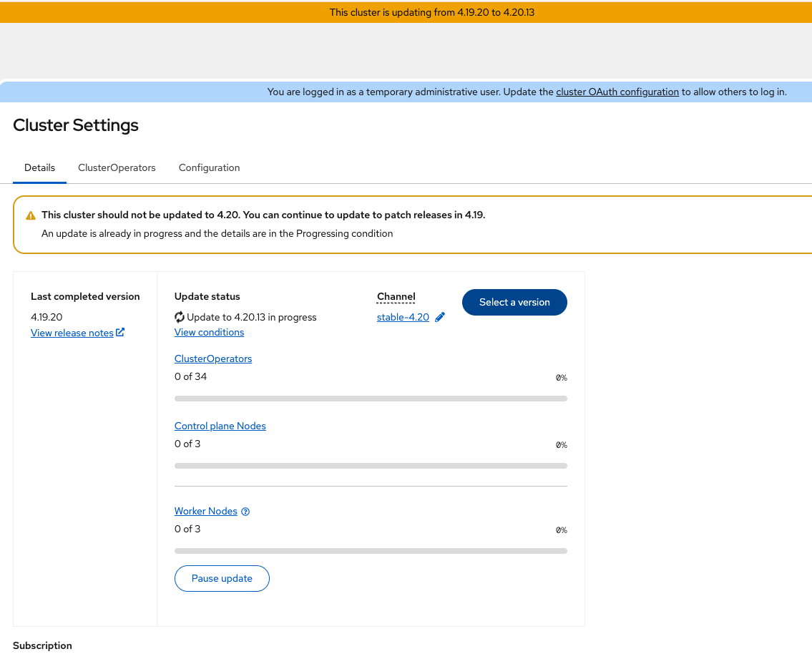Click the warning triangle icon in alert
Viewport: 812px width, 654px height.
31,215
